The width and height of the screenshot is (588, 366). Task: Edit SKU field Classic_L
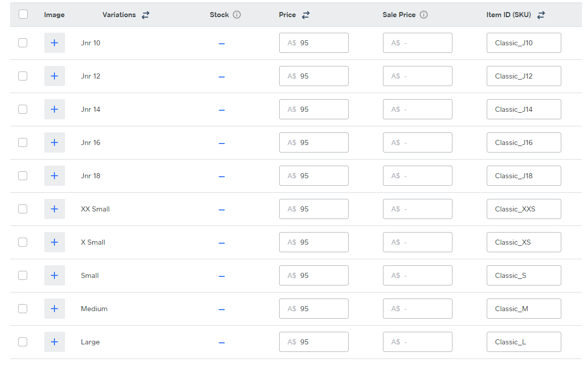(524, 342)
